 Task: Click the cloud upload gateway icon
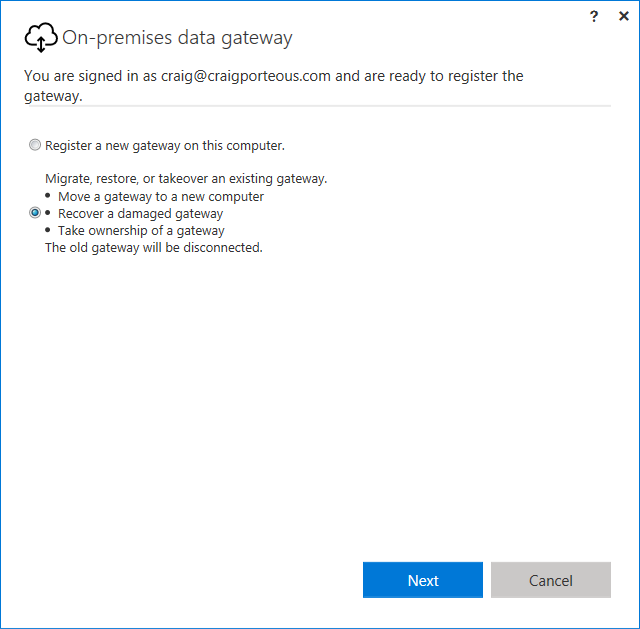(40, 38)
